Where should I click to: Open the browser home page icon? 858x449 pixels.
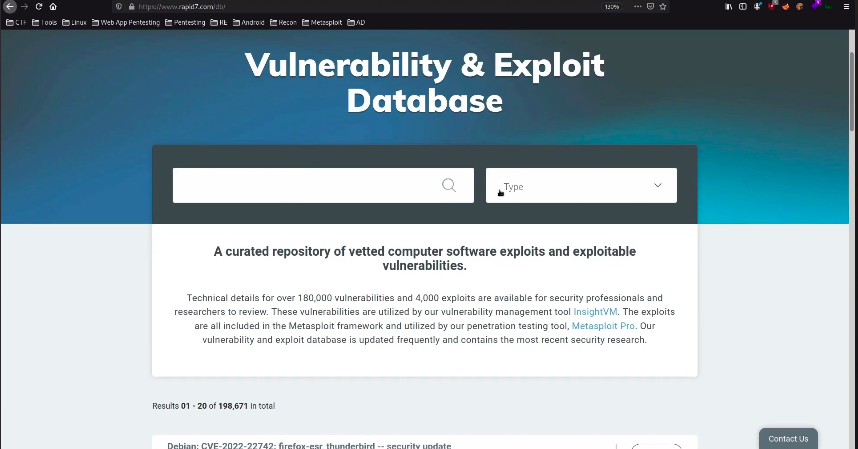tap(53, 6)
